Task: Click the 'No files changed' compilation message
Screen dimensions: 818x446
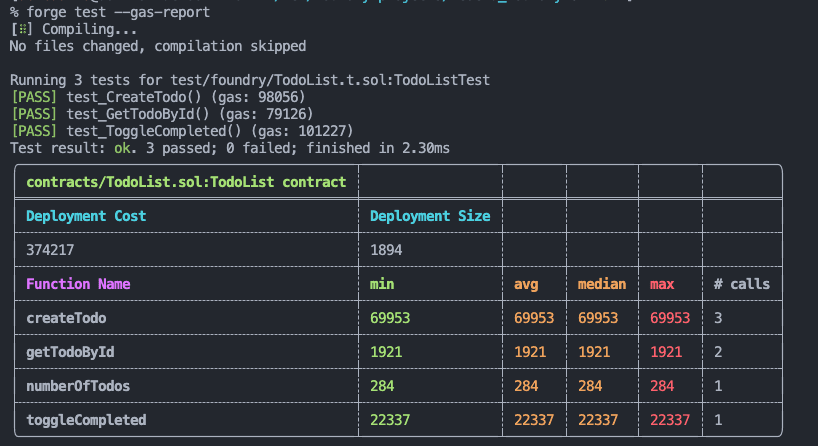Action: coord(157,46)
